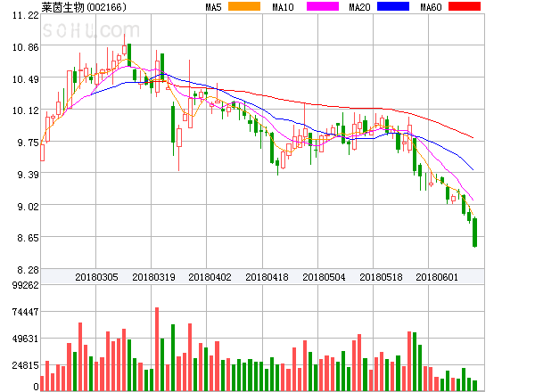Click the tallest green volume bar

173,357
